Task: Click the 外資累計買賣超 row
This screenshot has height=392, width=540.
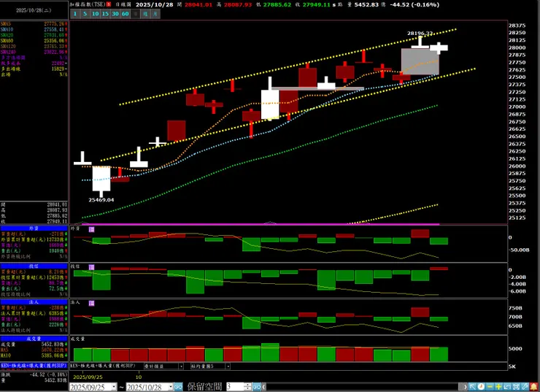Action: coord(34,239)
